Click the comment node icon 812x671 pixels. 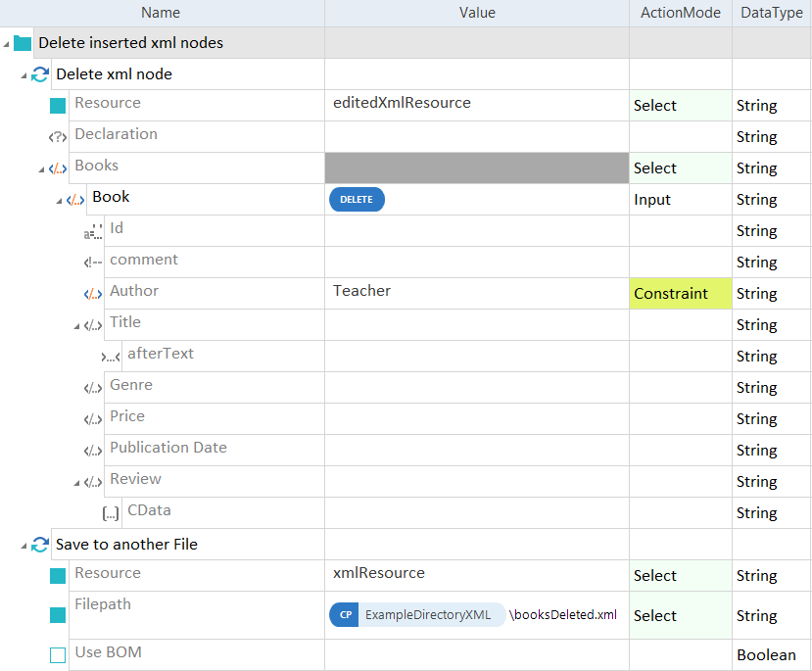tap(93, 263)
